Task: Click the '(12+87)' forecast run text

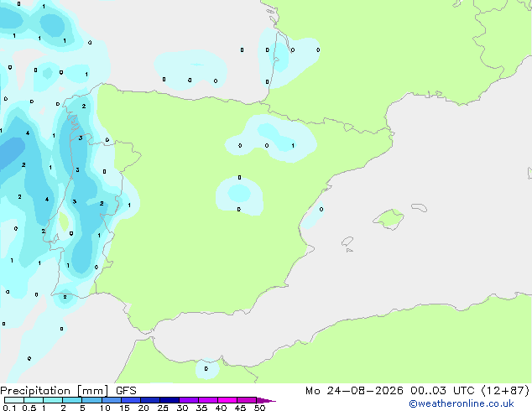Action: pyautogui.click(x=505, y=391)
